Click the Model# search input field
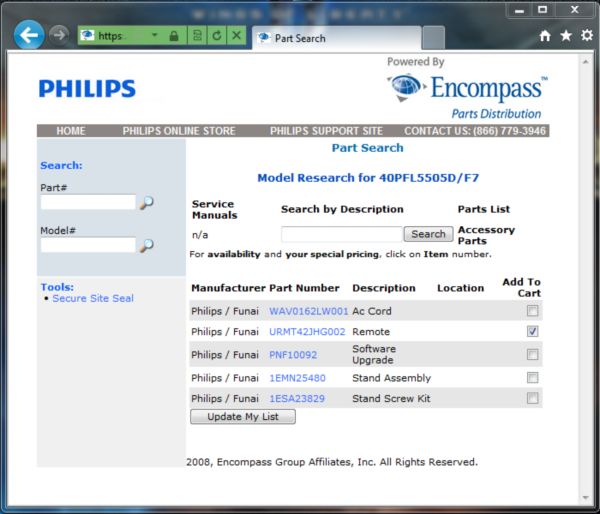This screenshot has height=514, width=600. coord(88,245)
